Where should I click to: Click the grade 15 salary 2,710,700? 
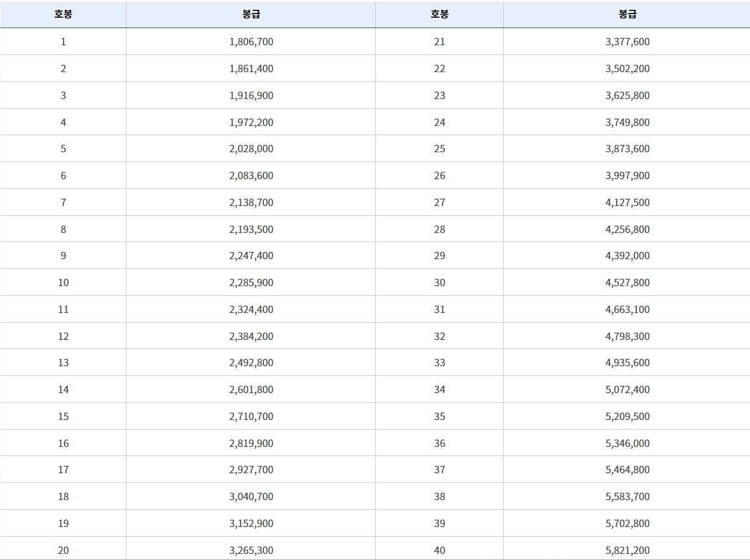click(251, 416)
